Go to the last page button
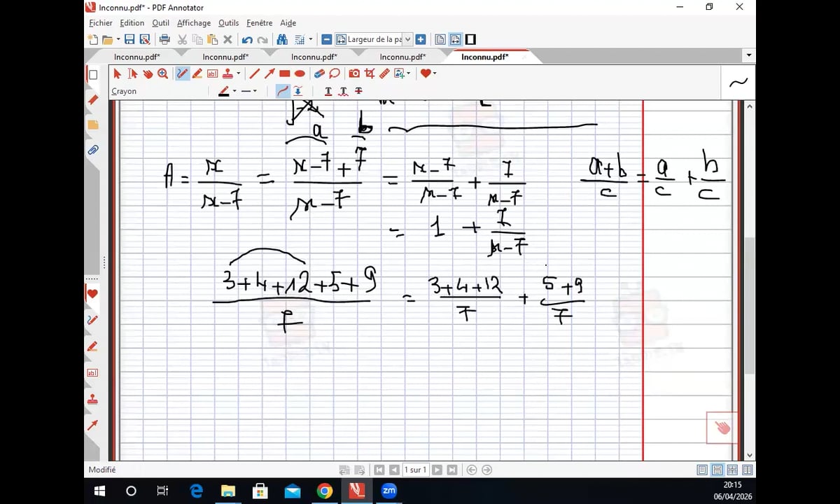Screen dimensions: 840x504 (x=452, y=470)
